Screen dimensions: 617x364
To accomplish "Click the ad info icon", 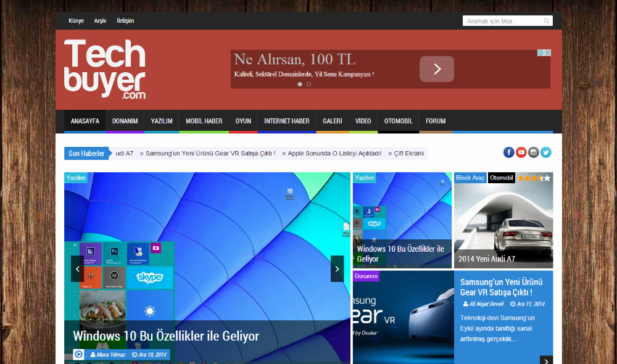I will [x=540, y=53].
